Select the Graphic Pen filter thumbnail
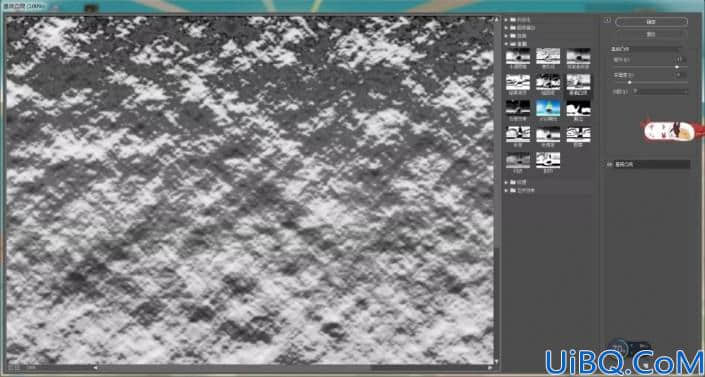Viewport: 705px width, 377px height. pos(548,82)
